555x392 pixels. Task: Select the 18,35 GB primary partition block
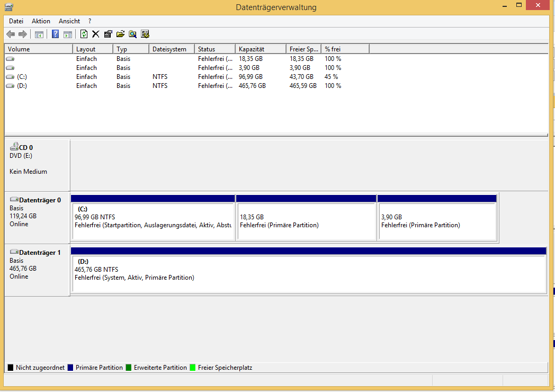tap(306, 218)
